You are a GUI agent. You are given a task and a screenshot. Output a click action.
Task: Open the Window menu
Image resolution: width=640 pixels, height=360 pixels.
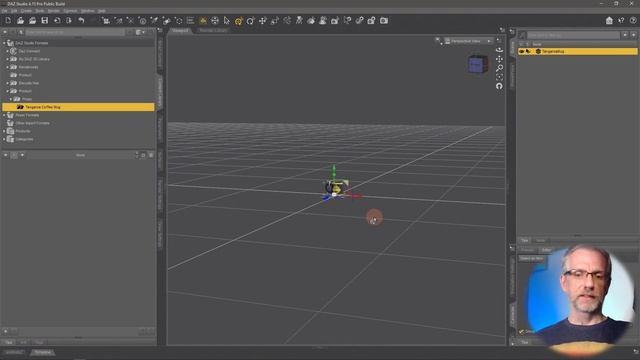pyautogui.click(x=87, y=11)
